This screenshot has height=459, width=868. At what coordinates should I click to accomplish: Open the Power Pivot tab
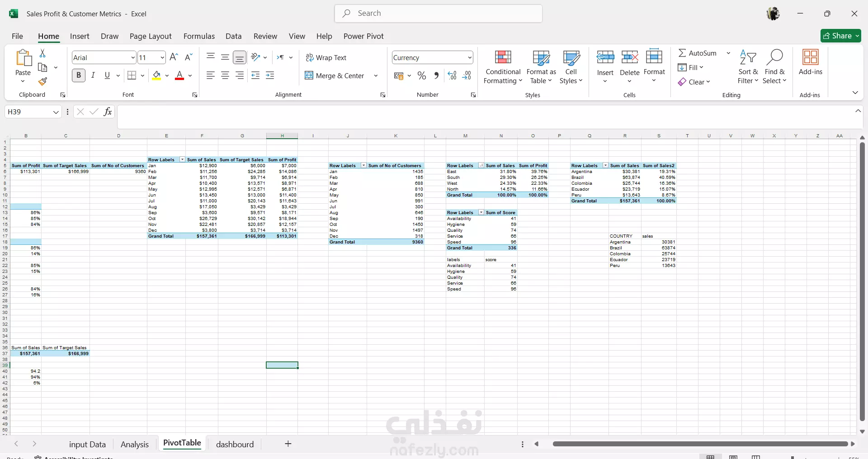coord(363,36)
